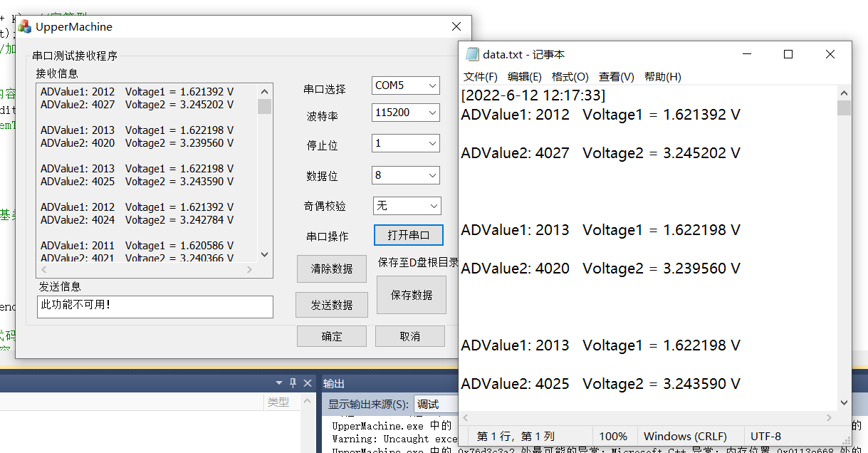Screen dimensions: 868x453
Task: Open the 格式(O) menu in Notepad
Action: (x=570, y=77)
